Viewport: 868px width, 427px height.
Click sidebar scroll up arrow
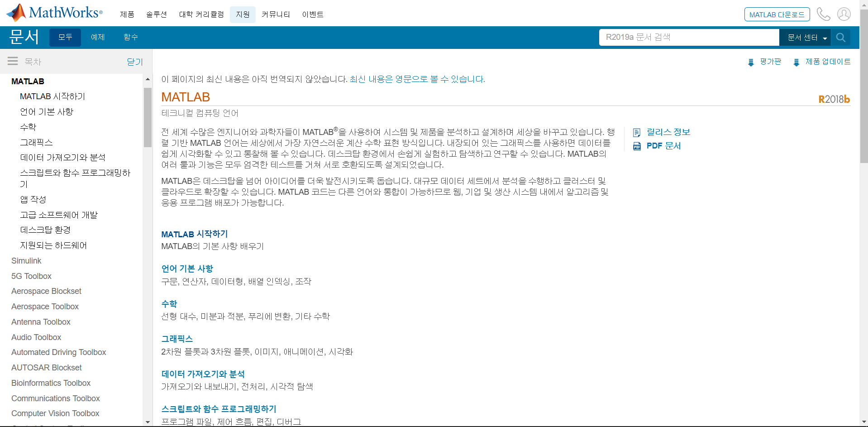(x=148, y=79)
